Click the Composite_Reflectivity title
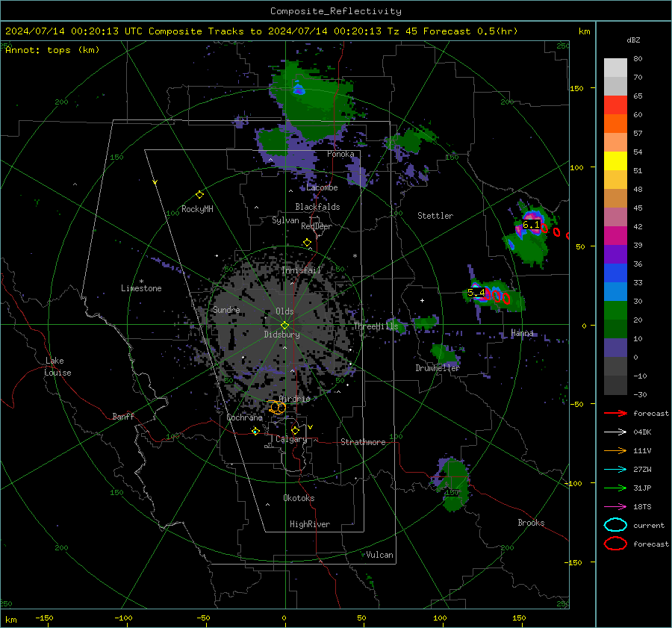672x628 pixels. coord(335,11)
